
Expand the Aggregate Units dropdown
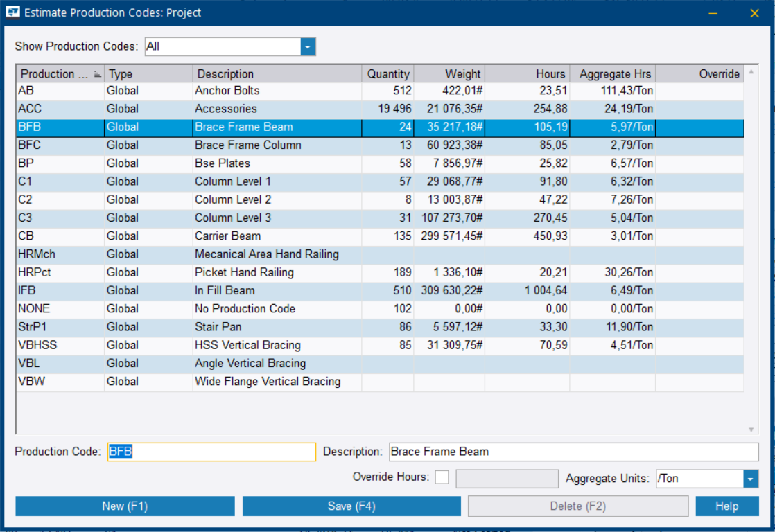click(750, 479)
